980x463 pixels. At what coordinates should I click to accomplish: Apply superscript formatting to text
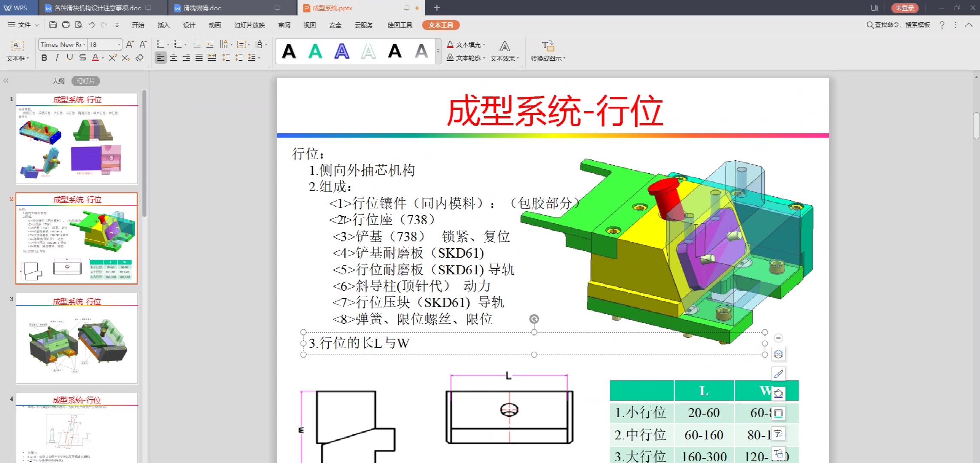(112, 58)
